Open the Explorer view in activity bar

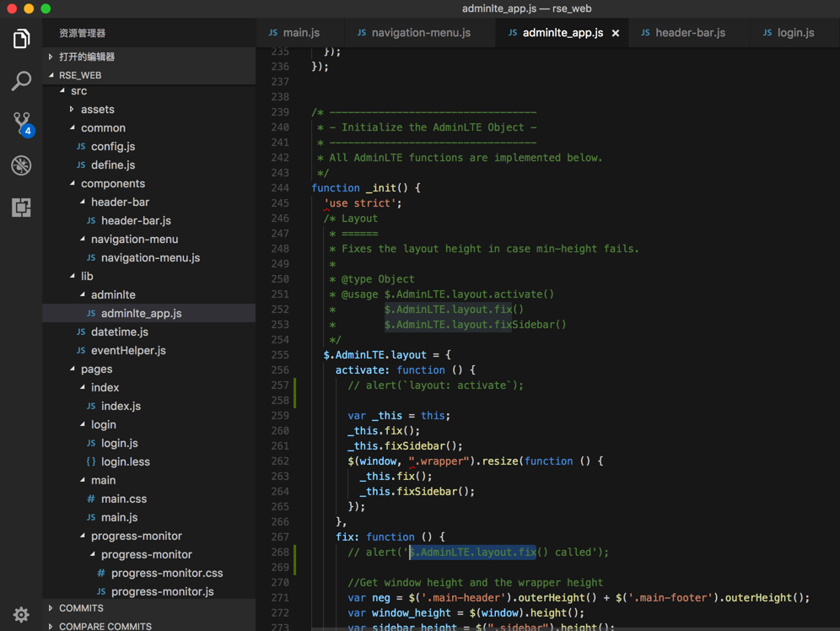pyautogui.click(x=21, y=39)
